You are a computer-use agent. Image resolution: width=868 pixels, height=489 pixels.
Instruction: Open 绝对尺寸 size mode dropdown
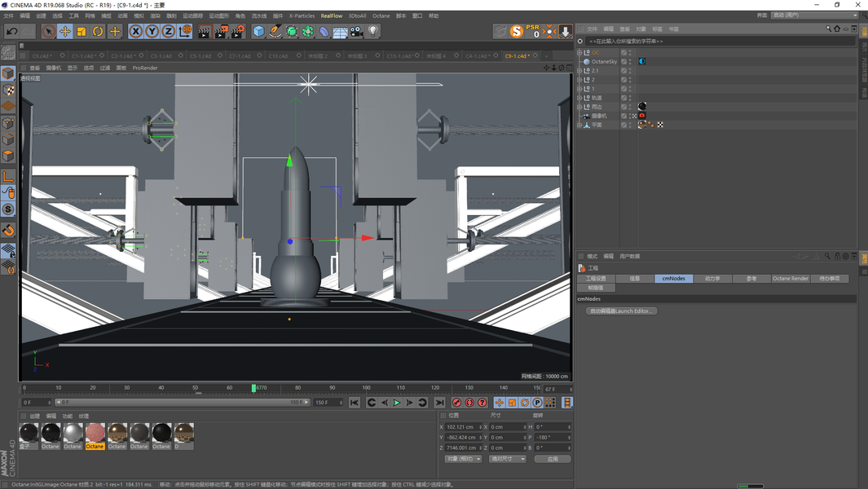(509, 459)
